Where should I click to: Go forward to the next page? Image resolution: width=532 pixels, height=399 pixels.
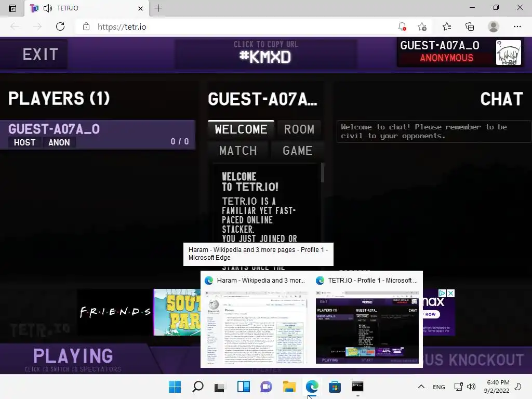pos(37,27)
